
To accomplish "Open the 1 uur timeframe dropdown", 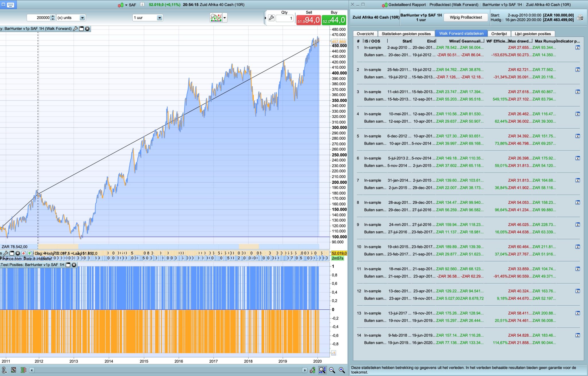I will pos(159,18).
